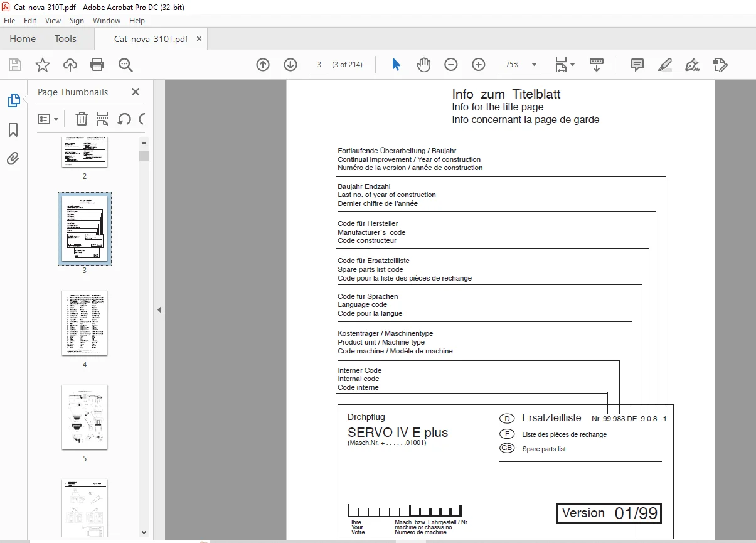Click 'SERVO IV E plus' text

[398, 433]
